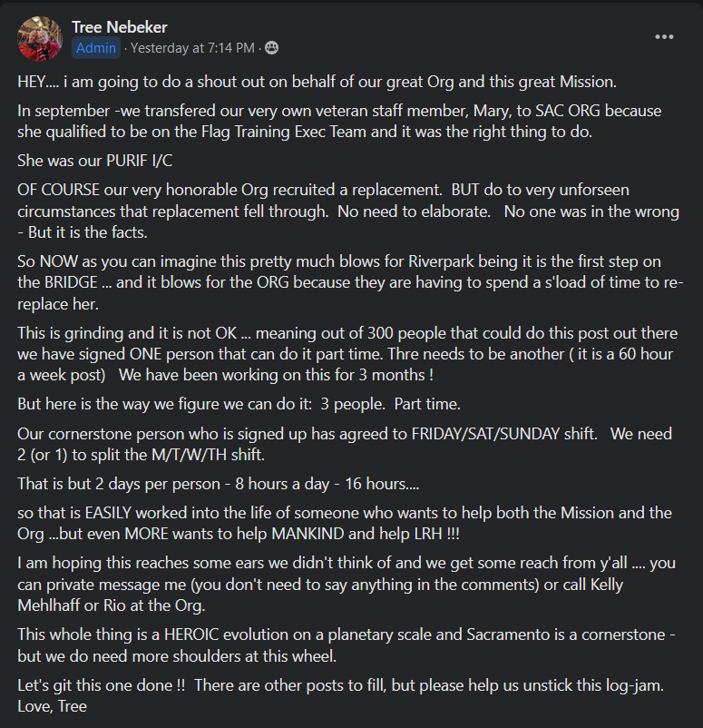The image size is (703, 728).
Task: Click the opening 'HEY....' shout out line
Action: [x=317, y=81]
